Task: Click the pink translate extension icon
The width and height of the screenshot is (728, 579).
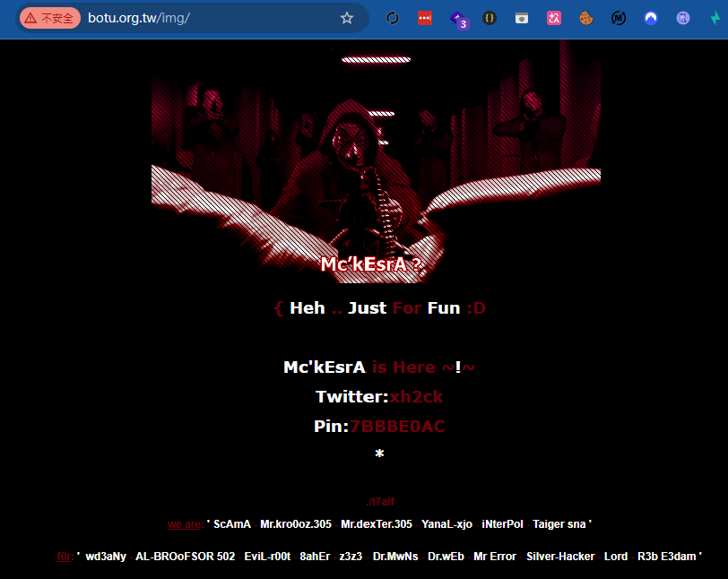Action: coord(554,18)
